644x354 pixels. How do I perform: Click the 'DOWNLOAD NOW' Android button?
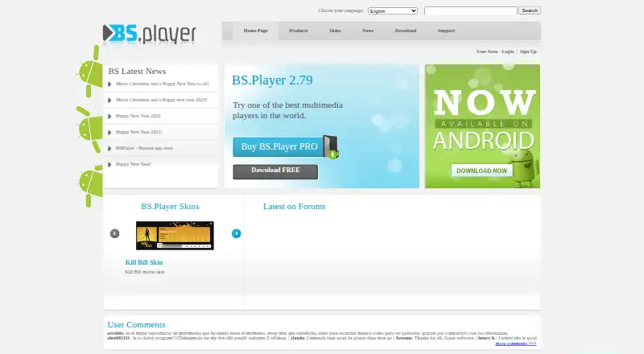[x=481, y=171]
